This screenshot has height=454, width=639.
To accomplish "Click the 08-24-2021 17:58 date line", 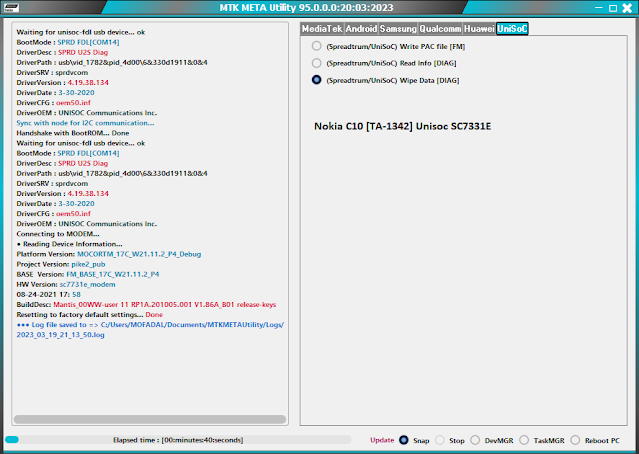I will pos(48,294).
